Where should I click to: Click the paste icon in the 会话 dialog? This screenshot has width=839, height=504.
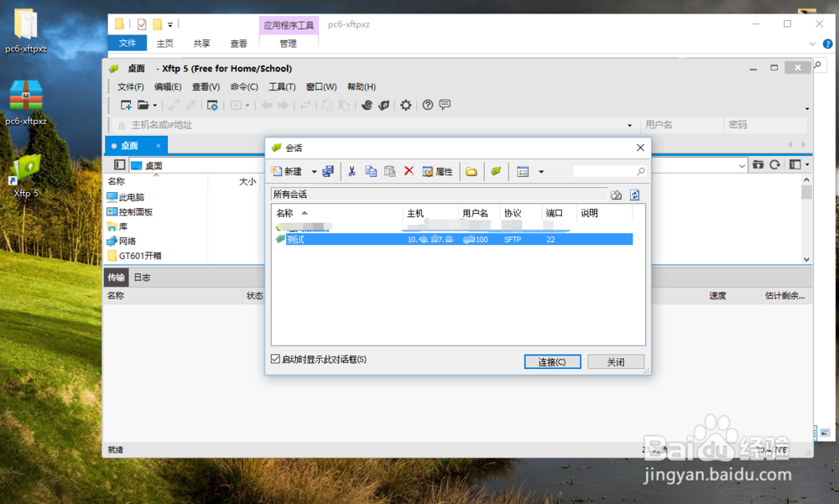[x=390, y=171]
